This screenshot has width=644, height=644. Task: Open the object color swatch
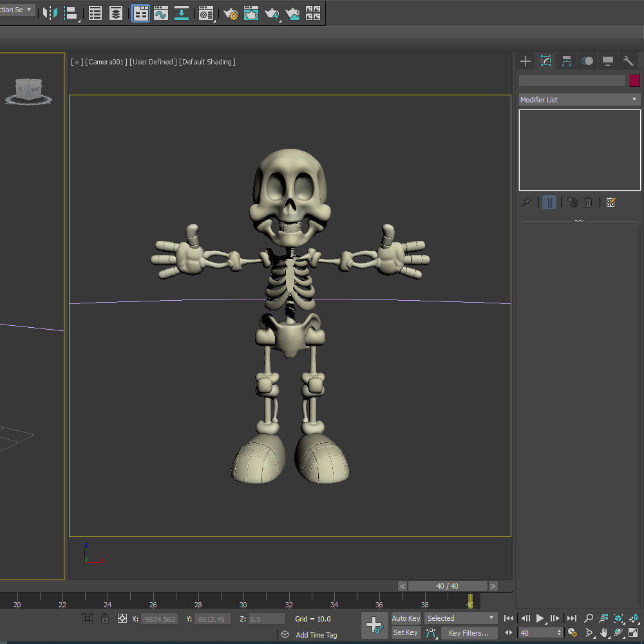click(x=634, y=80)
